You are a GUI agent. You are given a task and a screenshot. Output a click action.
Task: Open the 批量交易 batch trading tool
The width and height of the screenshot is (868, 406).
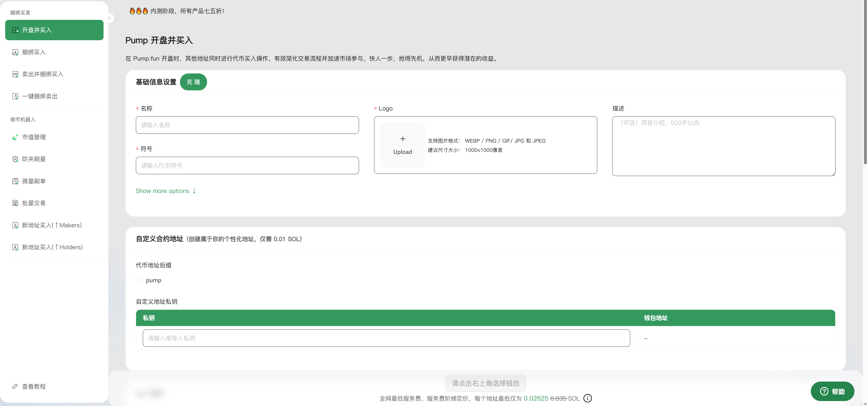tap(33, 203)
